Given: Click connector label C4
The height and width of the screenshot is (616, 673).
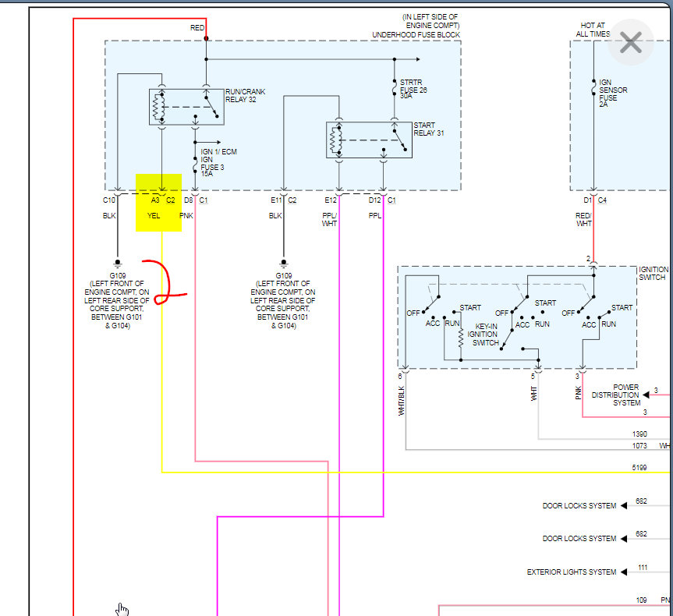Looking at the screenshot, I should coord(602,200).
